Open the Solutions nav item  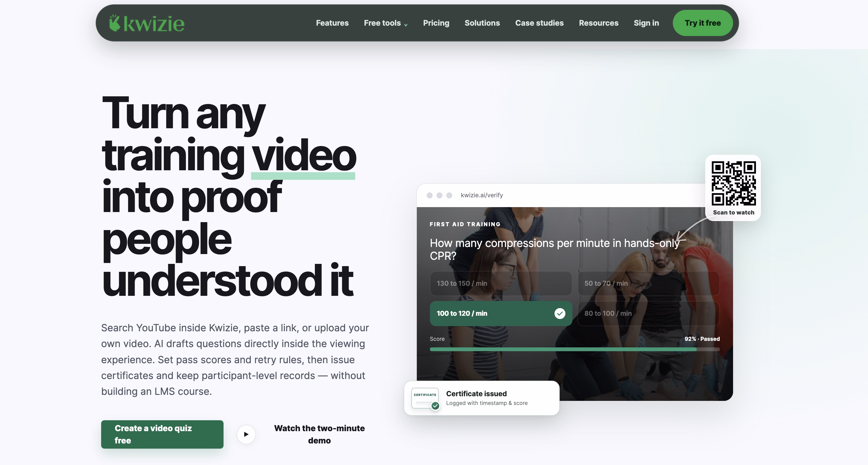(482, 23)
